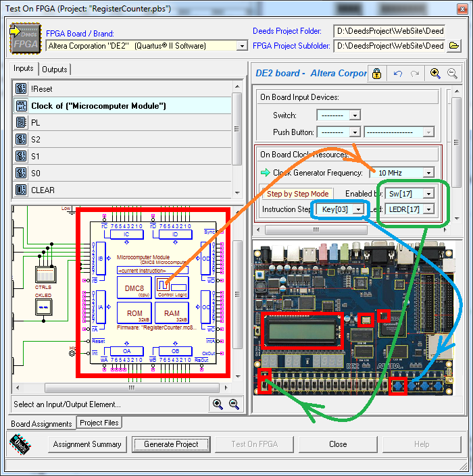
Task: Click the LCD display on DE2 board photo
Action: click(301, 331)
